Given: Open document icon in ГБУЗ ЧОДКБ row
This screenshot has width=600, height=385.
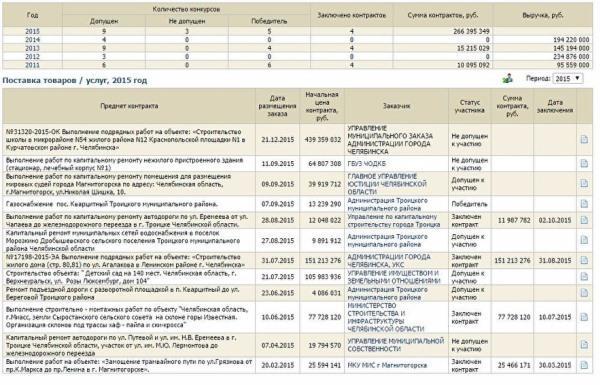Looking at the screenshot, I should click(584, 163).
